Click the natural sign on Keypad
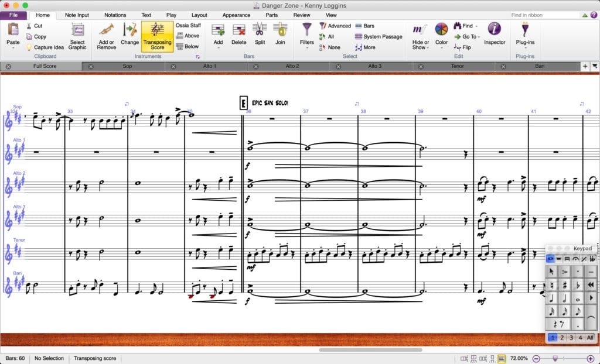 (x=551, y=285)
